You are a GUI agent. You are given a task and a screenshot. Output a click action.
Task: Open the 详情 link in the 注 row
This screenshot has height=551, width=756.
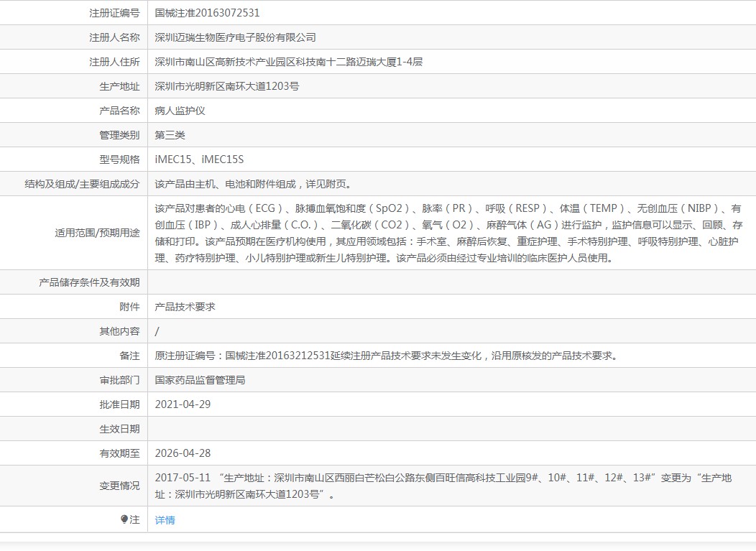pyautogui.click(x=165, y=520)
